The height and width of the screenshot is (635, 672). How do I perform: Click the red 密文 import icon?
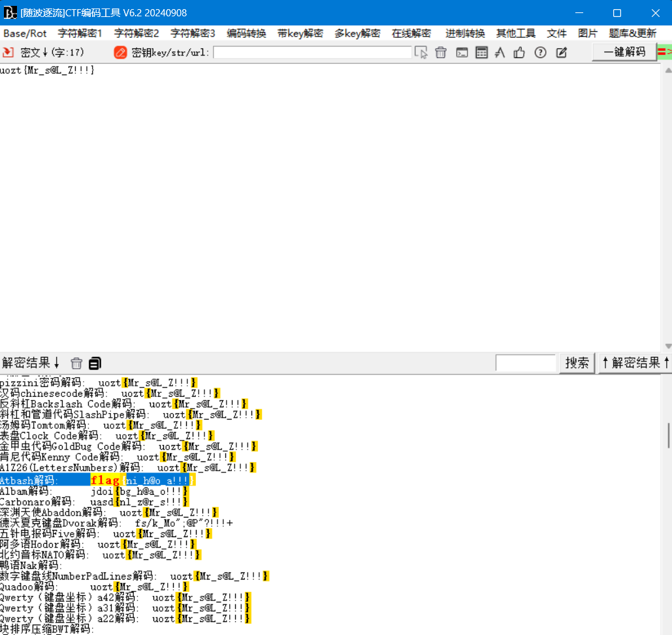pos(8,52)
